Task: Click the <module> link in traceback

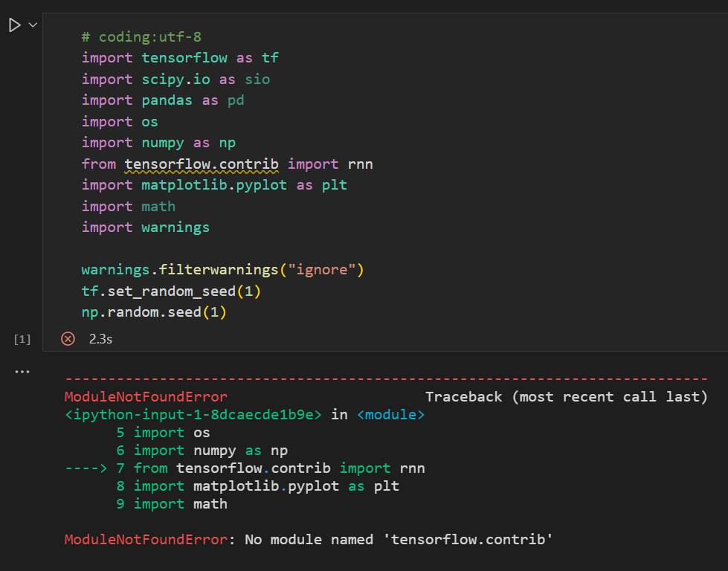Action: [x=390, y=415]
